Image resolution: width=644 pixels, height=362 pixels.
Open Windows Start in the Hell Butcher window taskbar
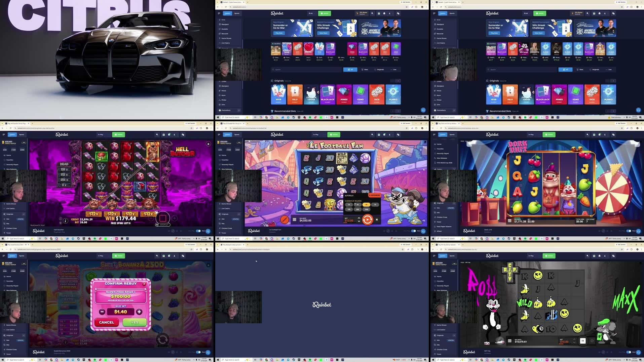2,238
